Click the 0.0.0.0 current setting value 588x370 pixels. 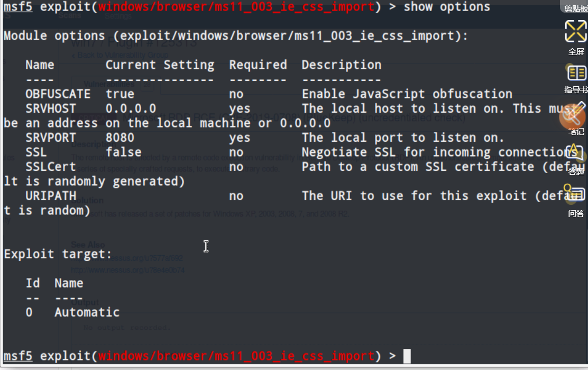point(131,109)
